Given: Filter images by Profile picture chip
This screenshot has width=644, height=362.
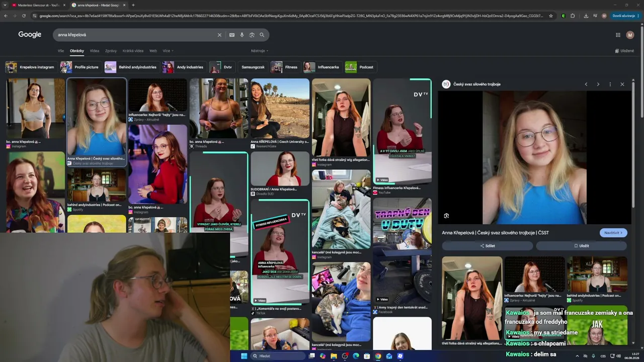Looking at the screenshot, I should click(80, 67).
